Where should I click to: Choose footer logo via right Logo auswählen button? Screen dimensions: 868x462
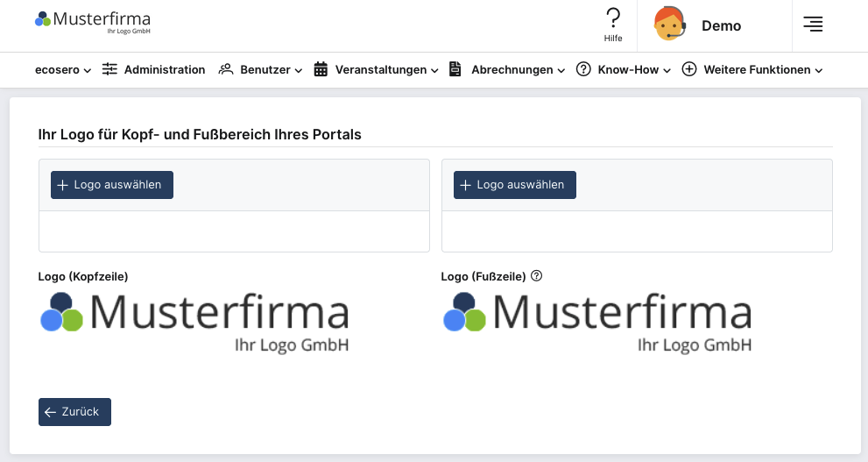tap(515, 185)
